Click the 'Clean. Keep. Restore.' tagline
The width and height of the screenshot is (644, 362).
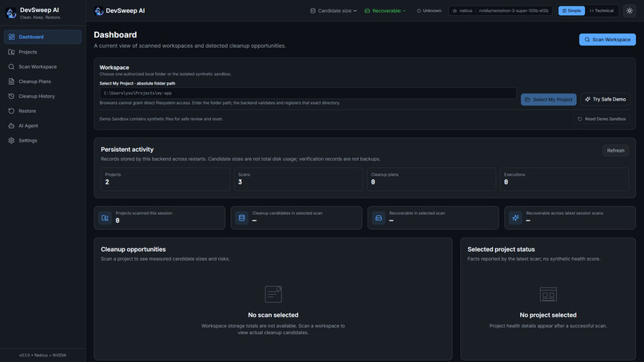click(40, 18)
